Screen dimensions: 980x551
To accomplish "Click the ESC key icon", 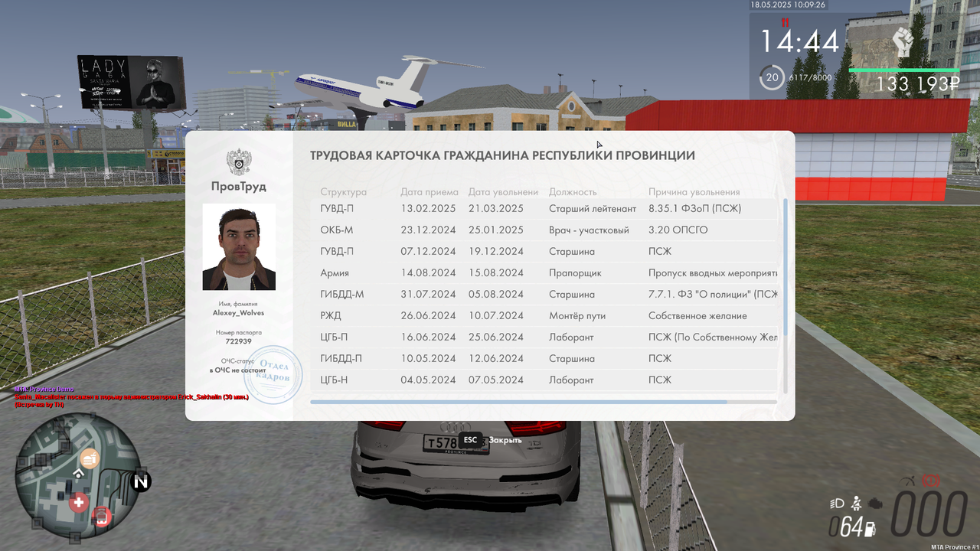I will pos(471,440).
